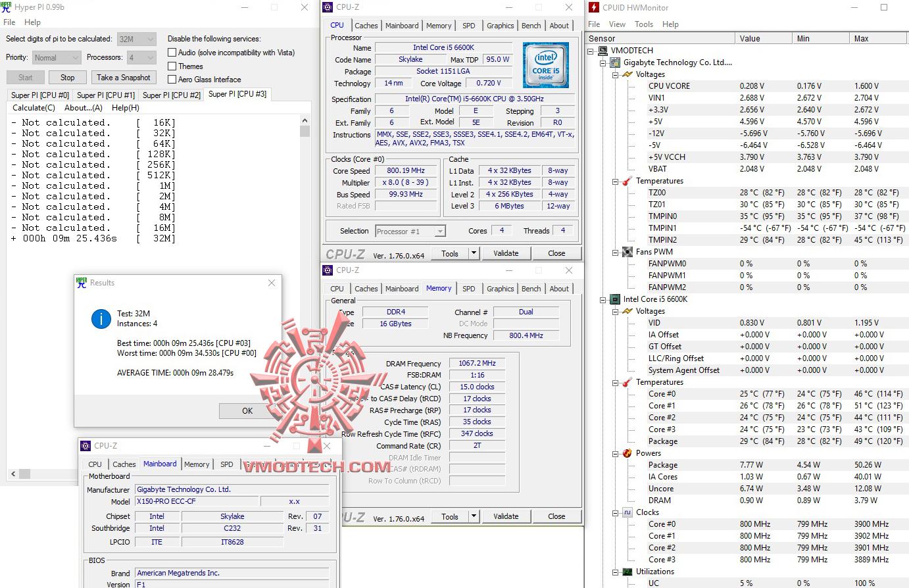
Task: Click the Utilizations icon in HWMonitor
Action: point(627,572)
